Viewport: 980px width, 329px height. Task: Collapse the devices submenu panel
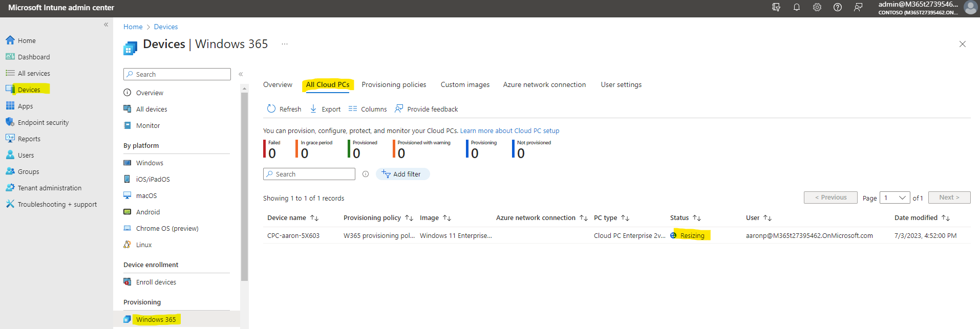click(x=241, y=74)
